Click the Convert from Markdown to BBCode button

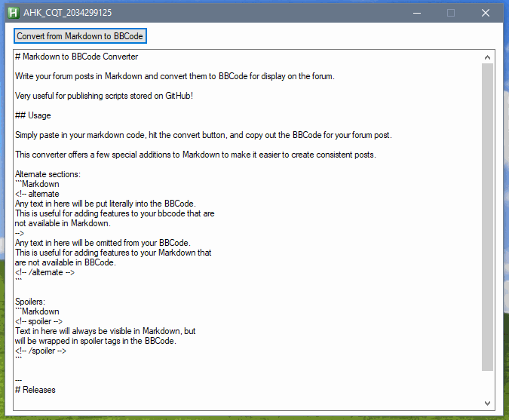80,35
